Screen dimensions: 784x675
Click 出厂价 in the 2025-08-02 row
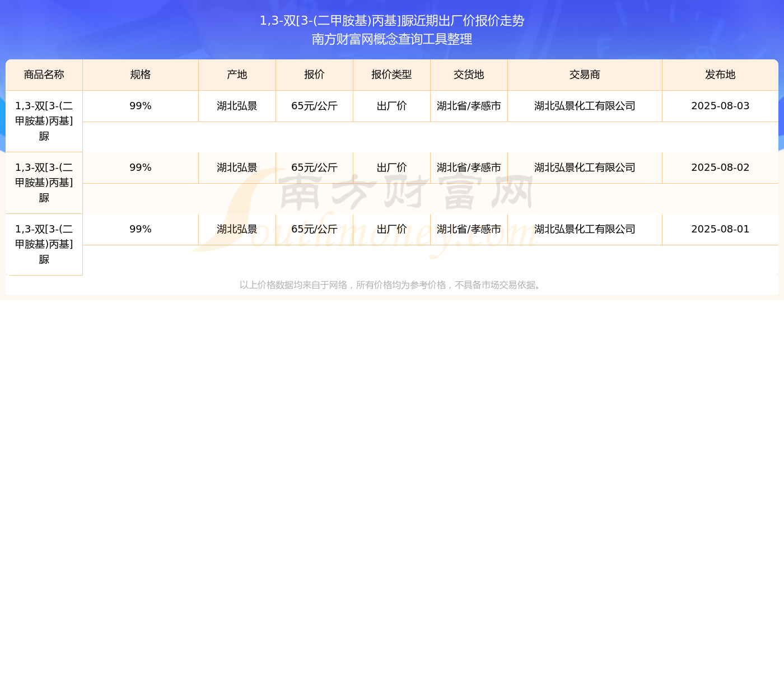point(391,167)
